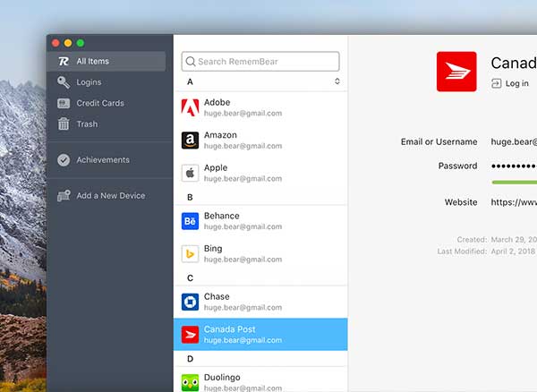Select the Chase login entry name
The height and width of the screenshot is (392, 537).
pyautogui.click(x=217, y=296)
